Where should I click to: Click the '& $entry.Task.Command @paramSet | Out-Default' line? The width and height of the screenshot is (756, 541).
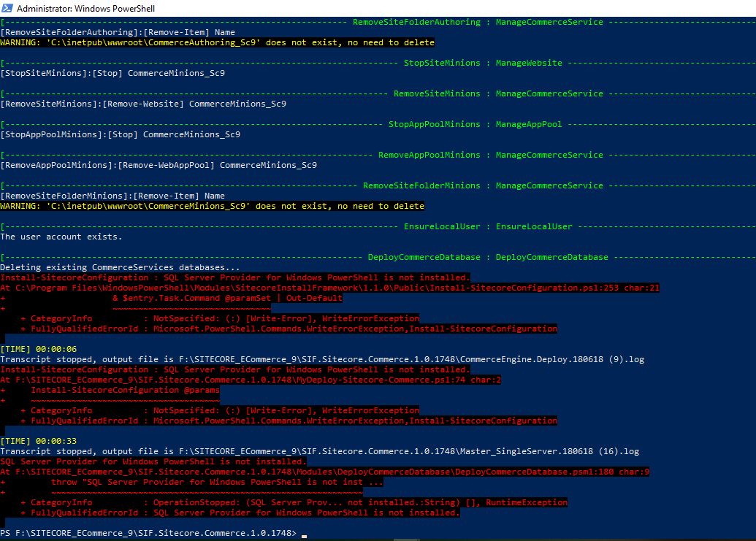227,298
